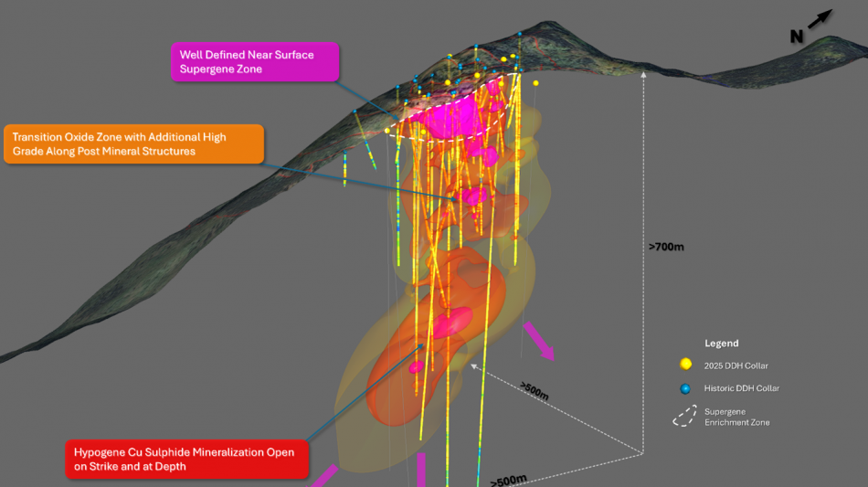Click the magenta arrow pointing down-right beside orebody

click(x=537, y=339)
